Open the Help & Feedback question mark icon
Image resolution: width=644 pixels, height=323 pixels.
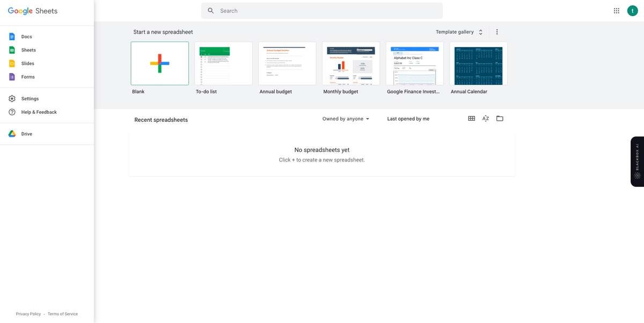pyautogui.click(x=12, y=112)
